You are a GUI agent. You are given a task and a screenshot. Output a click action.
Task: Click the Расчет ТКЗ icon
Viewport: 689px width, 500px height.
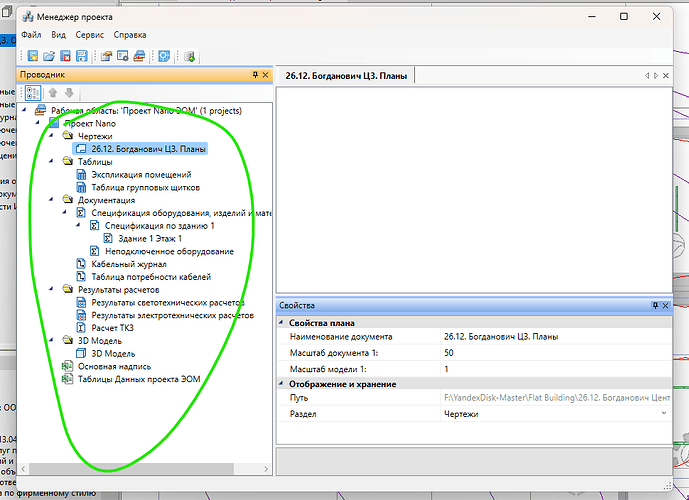[81, 328]
